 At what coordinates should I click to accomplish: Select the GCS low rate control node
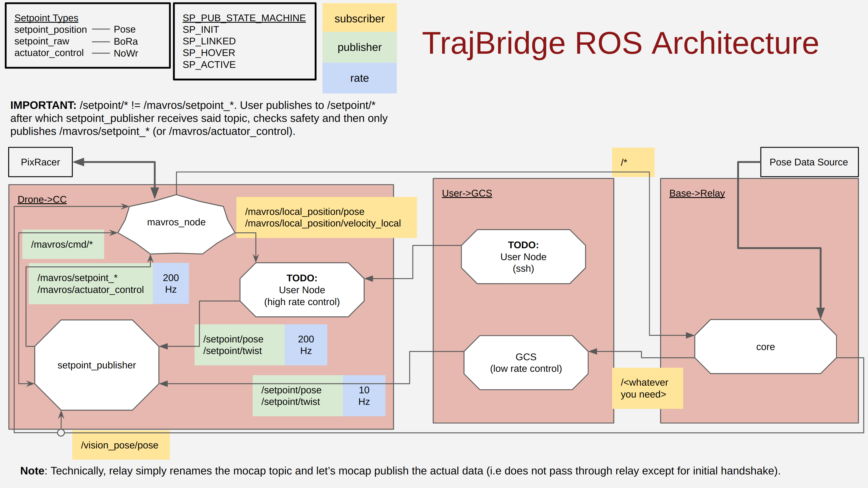(526, 363)
